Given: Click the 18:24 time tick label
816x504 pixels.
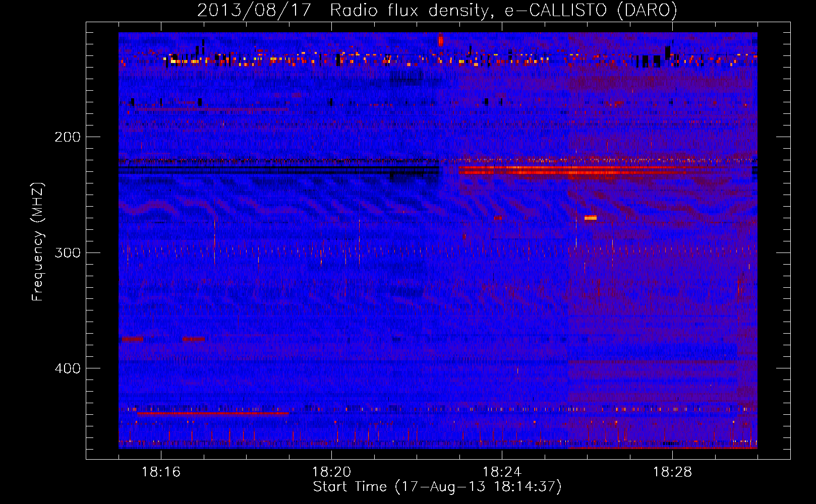Looking at the screenshot, I should 502,472.
